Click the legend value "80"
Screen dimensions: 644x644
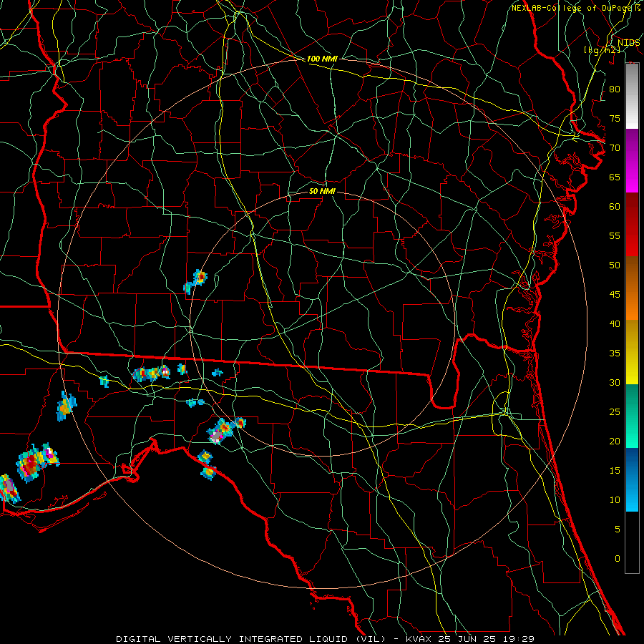point(615,89)
